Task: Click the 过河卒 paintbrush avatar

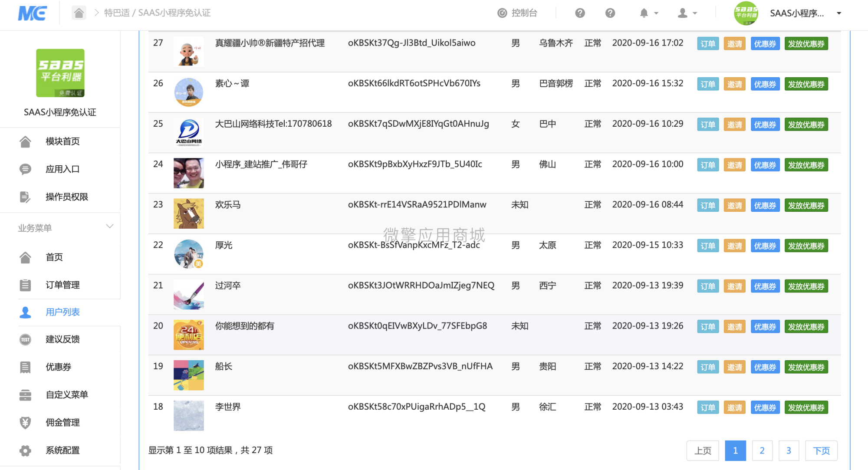Action: (189, 295)
